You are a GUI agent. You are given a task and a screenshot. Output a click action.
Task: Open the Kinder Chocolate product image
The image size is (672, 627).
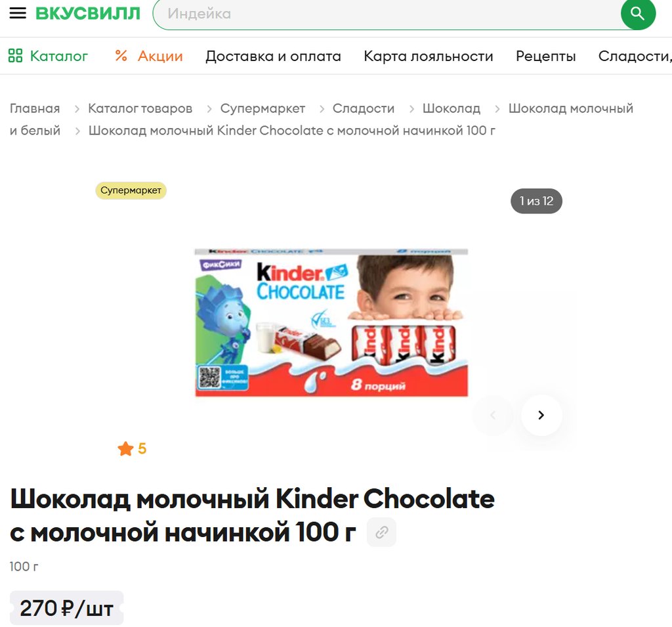click(331, 322)
